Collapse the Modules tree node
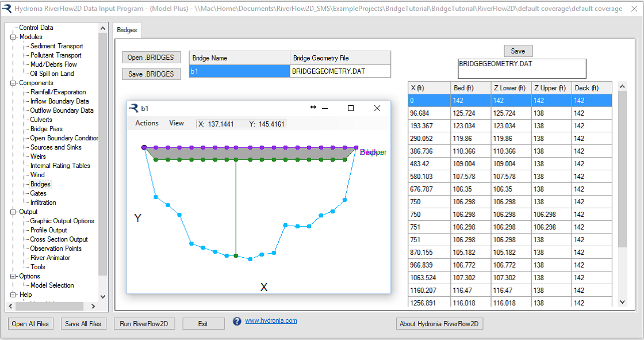Viewport: 644px width, 340px height. click(13, 37)
